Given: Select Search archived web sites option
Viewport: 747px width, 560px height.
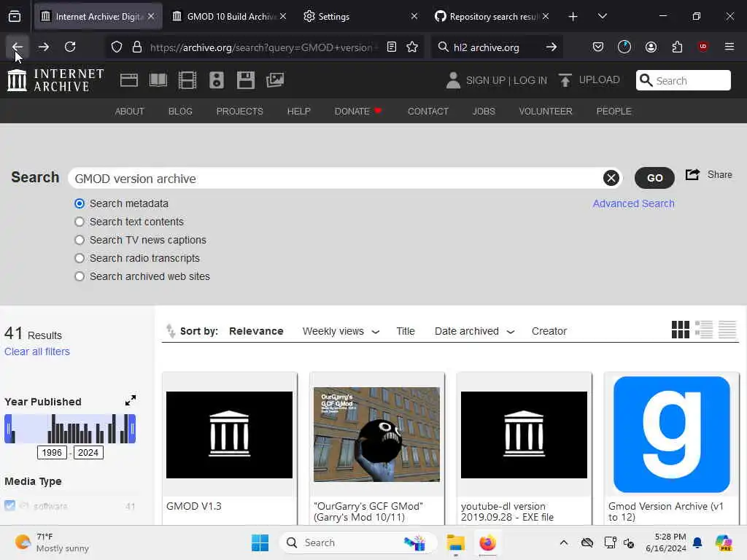Looking at the screenshot, I should pyautogui.click(x=80, y=276).
